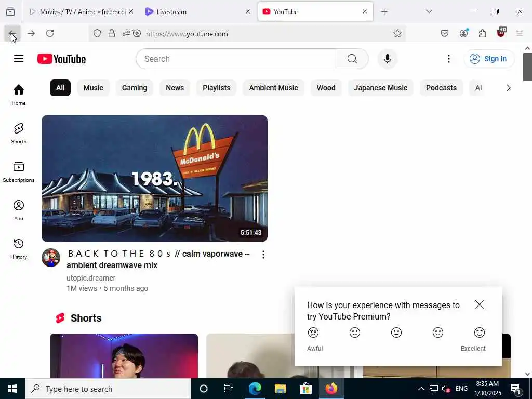Select the All category chip
The image size is (532, 399).
[x=60, y=88]
